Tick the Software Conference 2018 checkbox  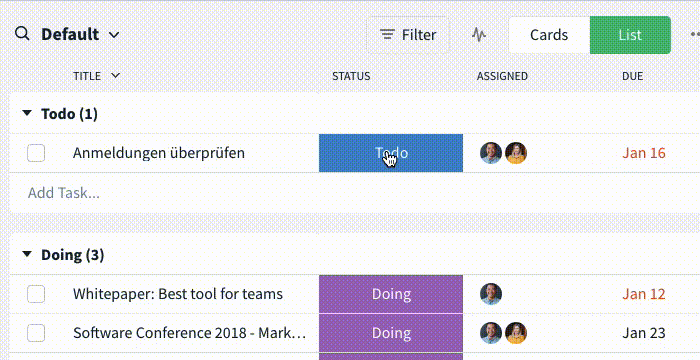[x=36, y=333]
